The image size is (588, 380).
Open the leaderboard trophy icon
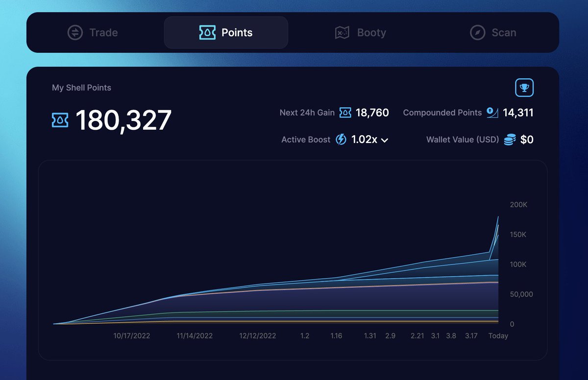pos(524,87)
